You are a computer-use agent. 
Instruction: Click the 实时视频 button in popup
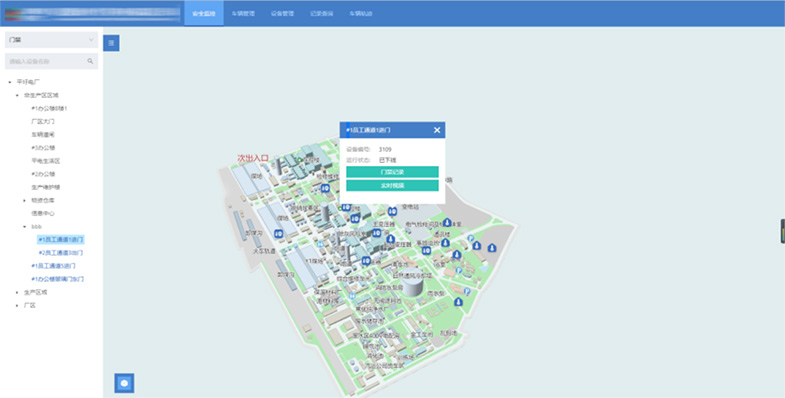[392, 185]
